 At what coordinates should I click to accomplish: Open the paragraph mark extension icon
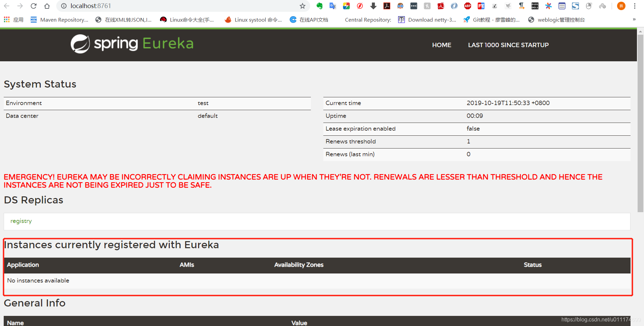pyautogui.click(x=521, y=6)
